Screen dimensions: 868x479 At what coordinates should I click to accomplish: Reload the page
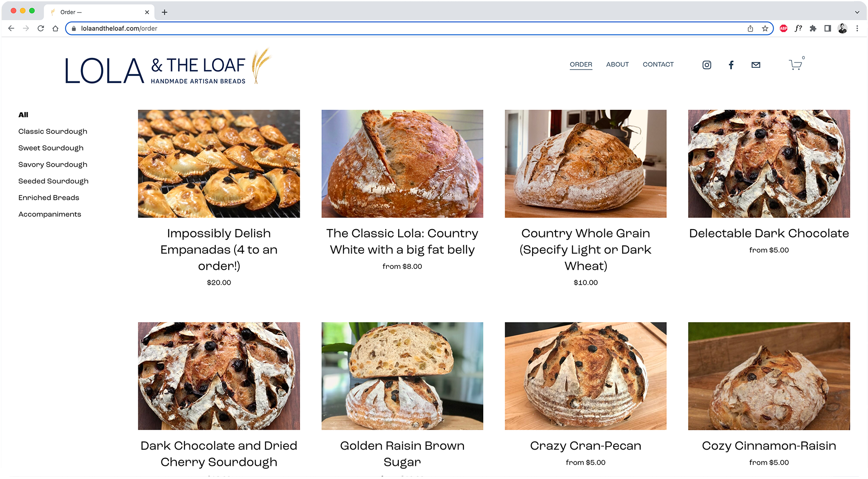tap(41, 28)
